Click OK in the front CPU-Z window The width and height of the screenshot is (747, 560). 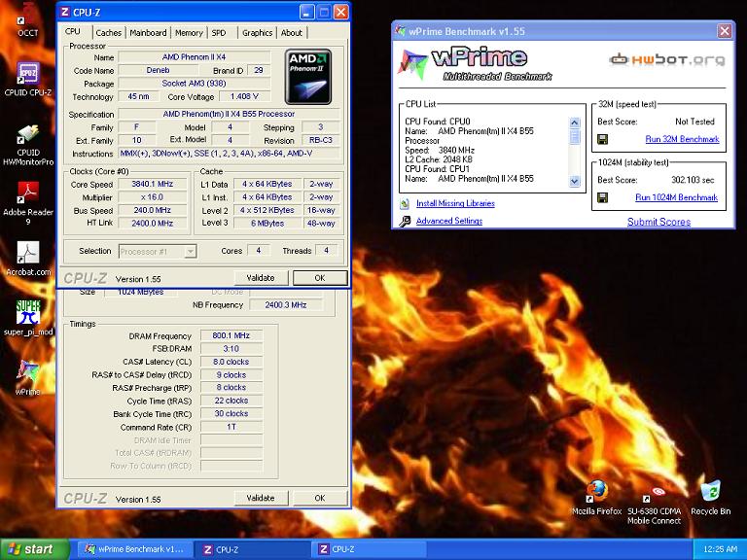point(320,278)
